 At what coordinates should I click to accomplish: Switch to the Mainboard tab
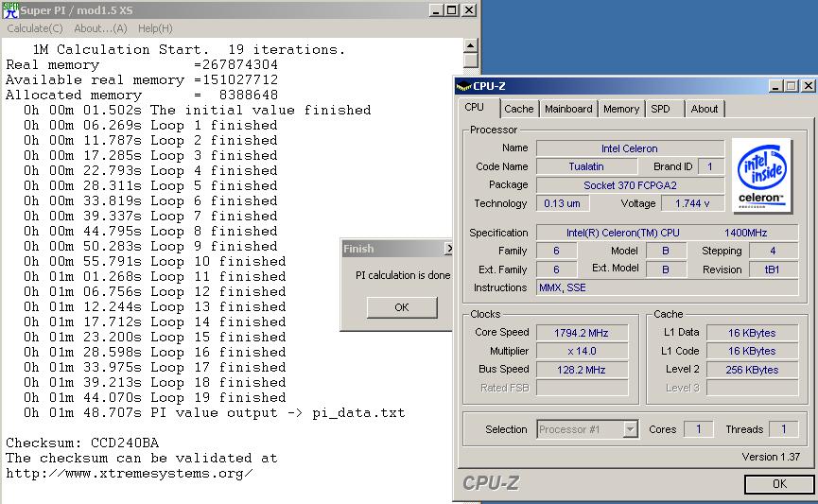pyautogui.click(x=568, y=109)
